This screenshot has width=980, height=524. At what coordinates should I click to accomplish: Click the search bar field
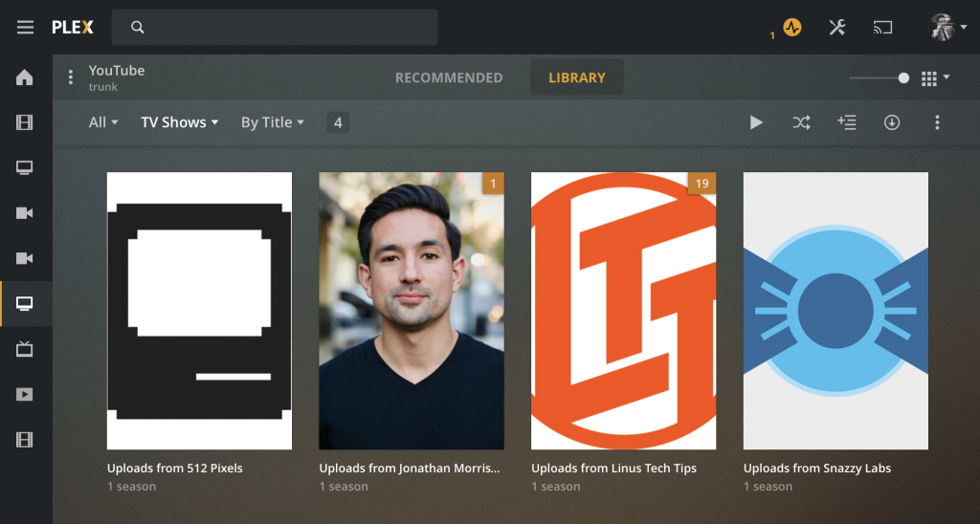tap(275, 27)
